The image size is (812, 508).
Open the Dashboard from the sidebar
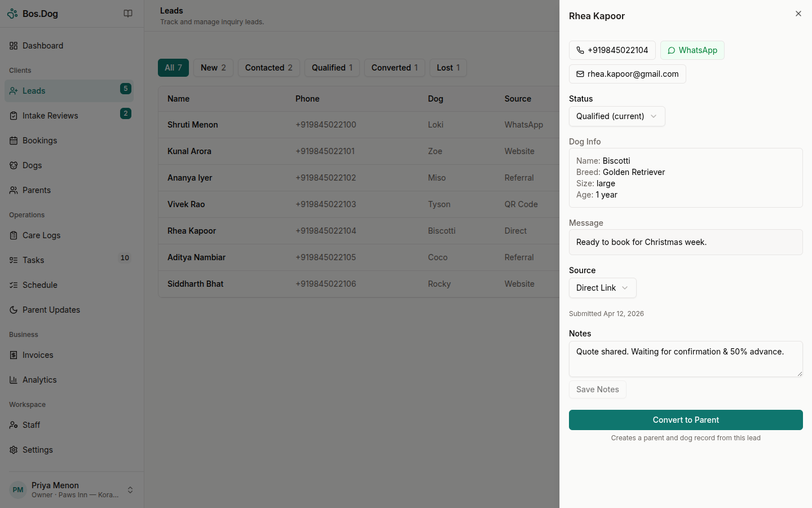(43, 46)
